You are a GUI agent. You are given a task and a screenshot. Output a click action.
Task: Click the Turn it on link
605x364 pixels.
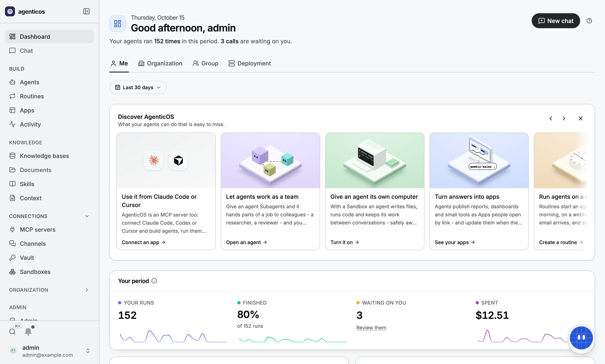click(x=345, y=242)
